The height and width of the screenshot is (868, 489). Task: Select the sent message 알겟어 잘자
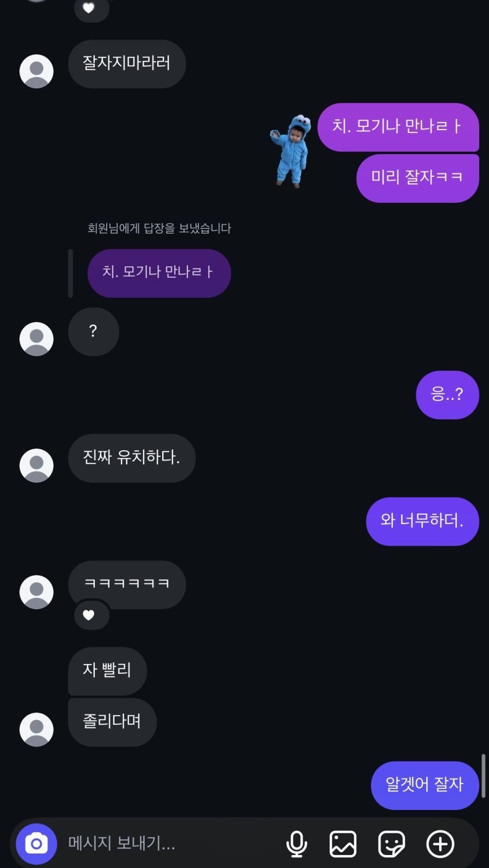click(x=425, y=785)
